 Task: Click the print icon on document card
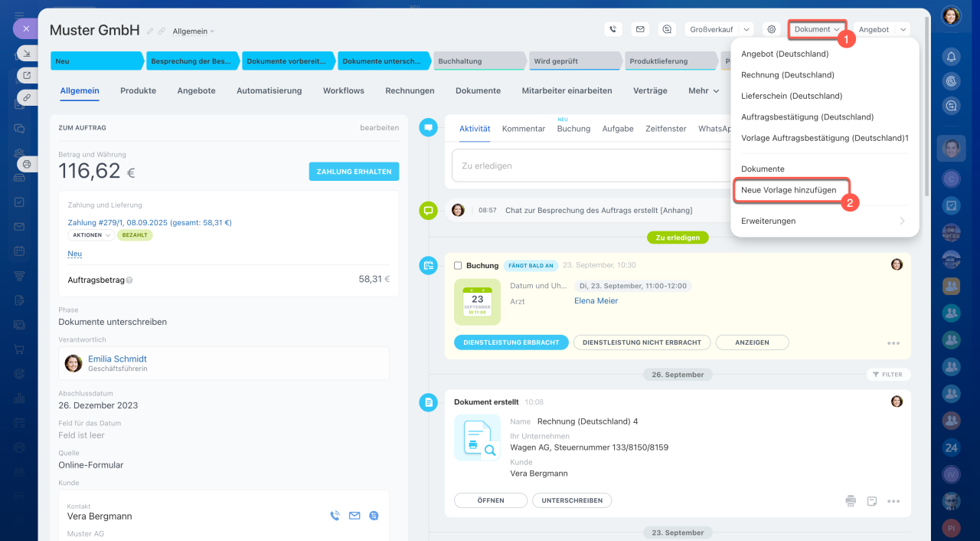tap(851, 501)
